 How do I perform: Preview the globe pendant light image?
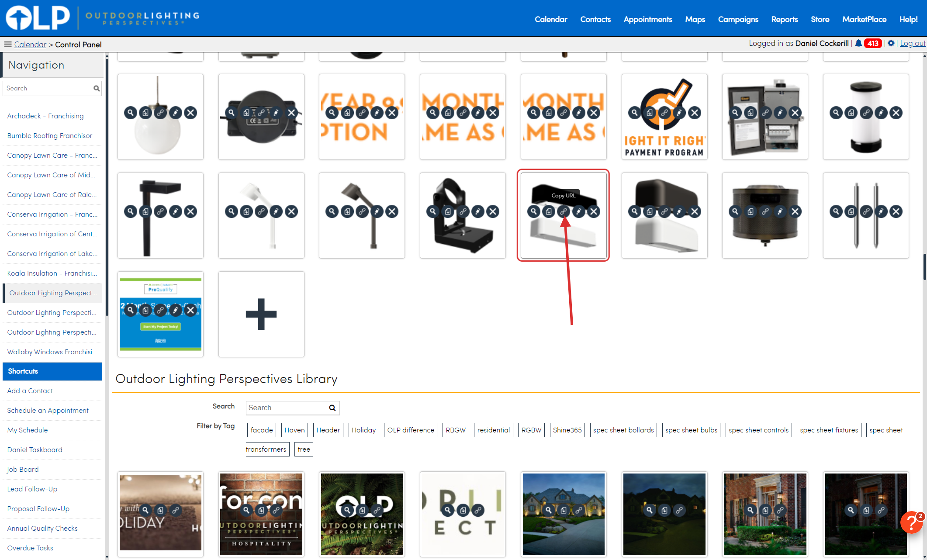point(130,113)
